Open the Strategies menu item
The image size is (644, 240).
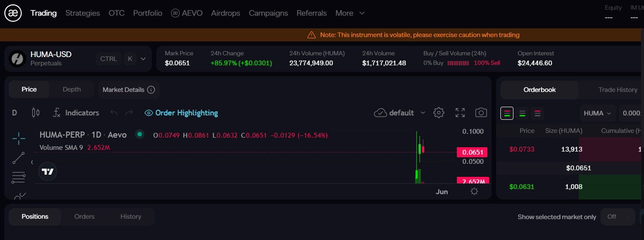point(83,13)
